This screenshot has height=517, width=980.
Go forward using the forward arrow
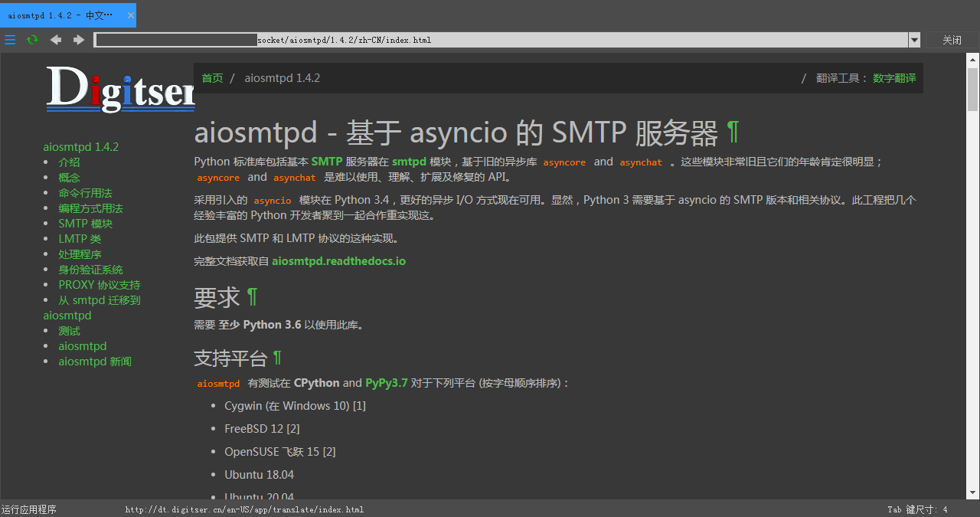coord(78,40)
